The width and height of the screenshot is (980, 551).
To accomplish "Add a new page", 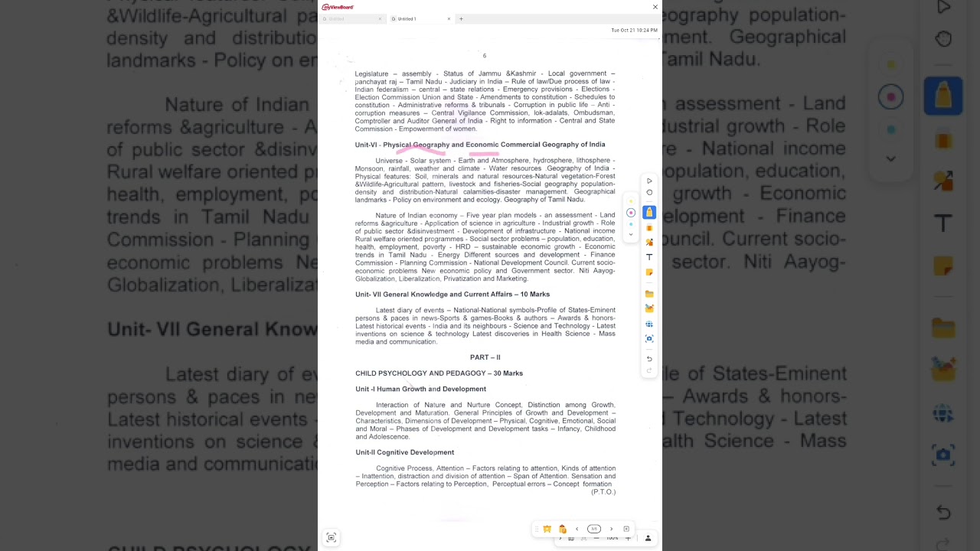I will (626, 529).
